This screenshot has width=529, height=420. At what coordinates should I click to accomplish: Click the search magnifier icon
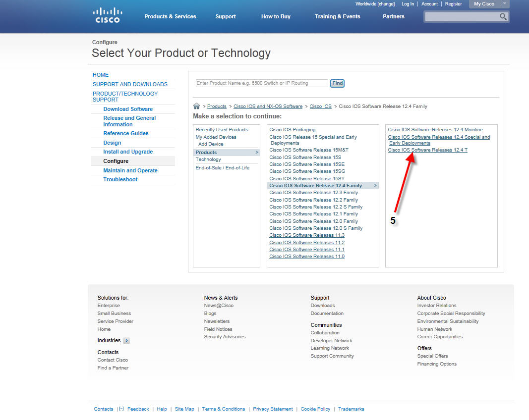(x=503, y=16)
